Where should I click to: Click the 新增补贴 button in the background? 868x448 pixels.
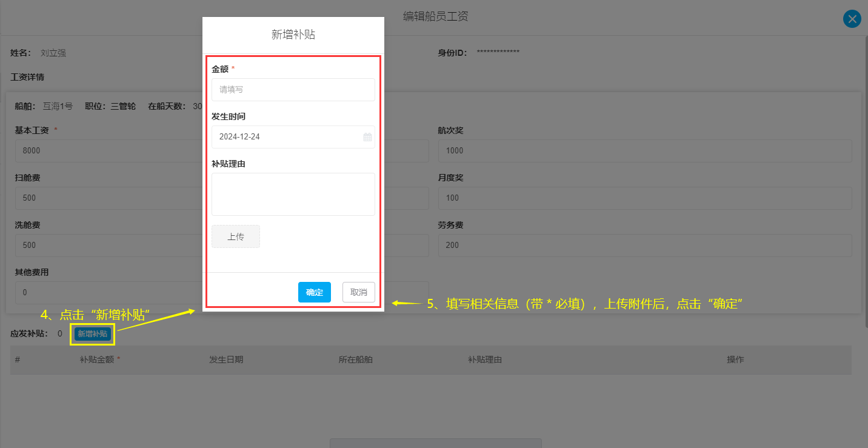93,334
